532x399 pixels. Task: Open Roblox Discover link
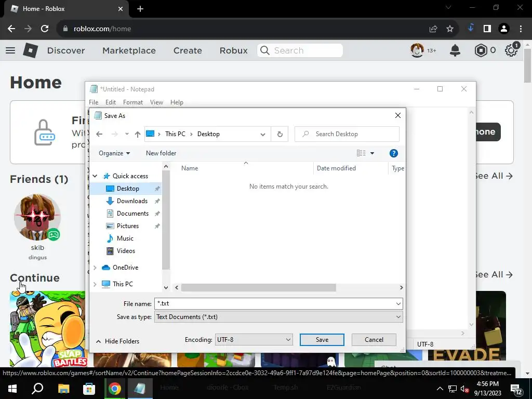tap(66, 50)
